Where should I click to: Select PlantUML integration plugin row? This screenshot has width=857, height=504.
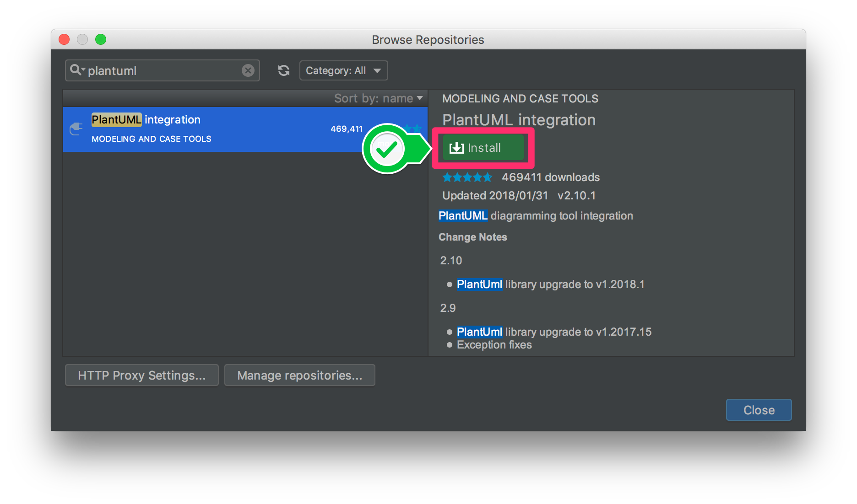pyautogui.click(x=245, y=129)
